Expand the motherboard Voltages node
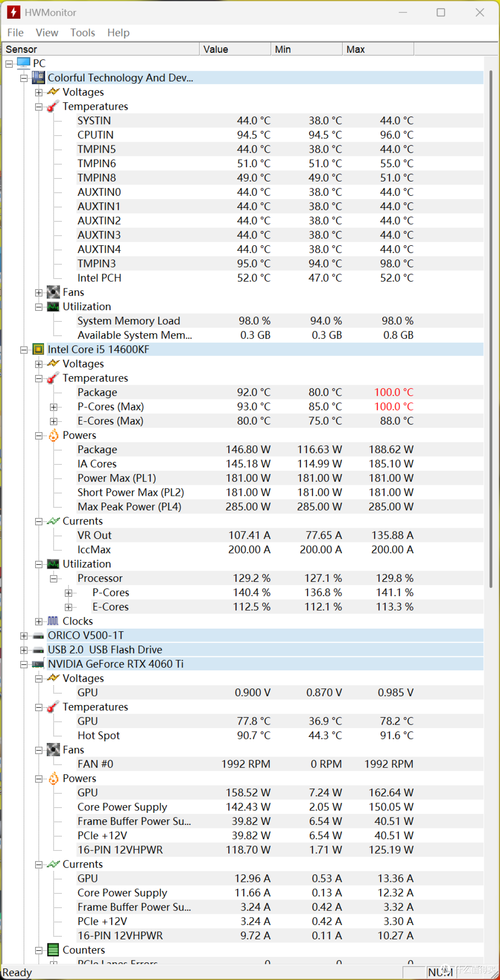 tap(38, 93)
